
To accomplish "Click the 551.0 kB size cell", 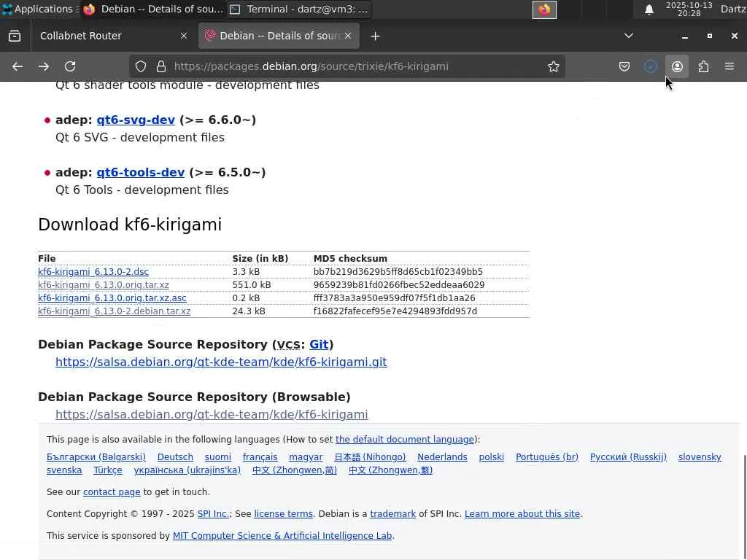I will pos(252,285).
